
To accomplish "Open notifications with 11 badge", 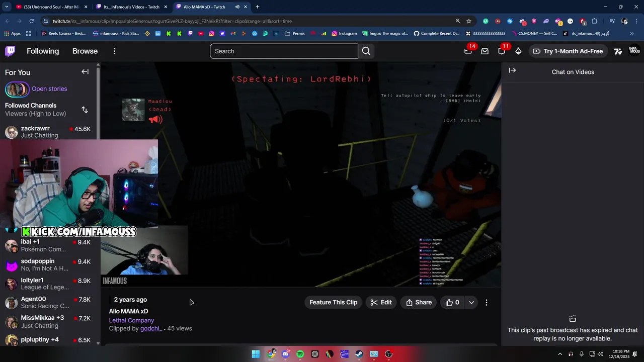I will point(502,51).
